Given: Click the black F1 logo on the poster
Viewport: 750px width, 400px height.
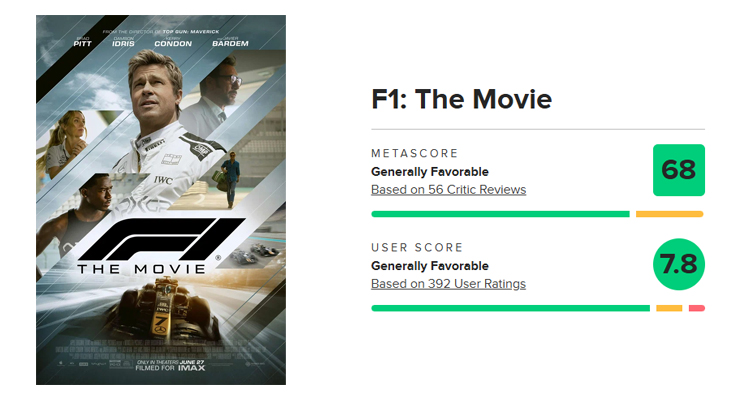Looking at the screenshot, I should 160,239.
